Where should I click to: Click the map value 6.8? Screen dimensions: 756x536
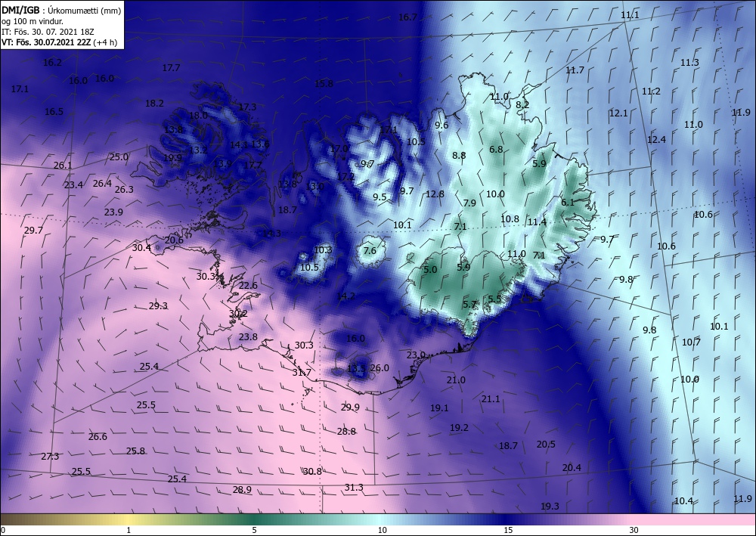point(496,150)
